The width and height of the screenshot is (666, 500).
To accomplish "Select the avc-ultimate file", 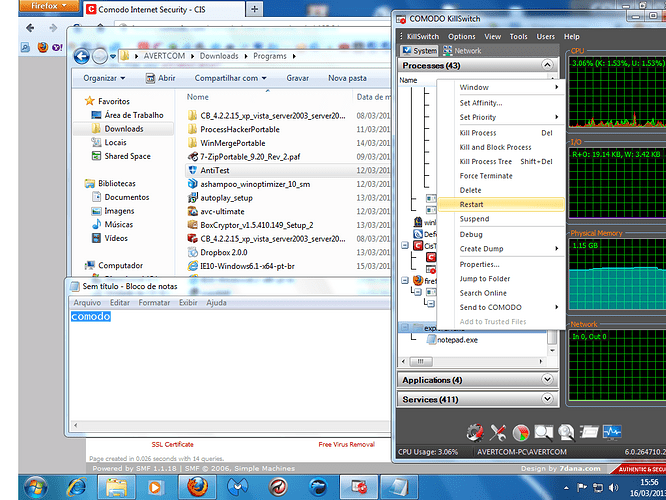I will [x=222, y=212].
